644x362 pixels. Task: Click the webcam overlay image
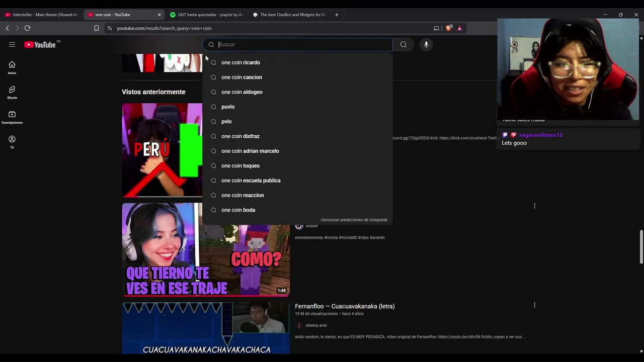coord(568,69)
